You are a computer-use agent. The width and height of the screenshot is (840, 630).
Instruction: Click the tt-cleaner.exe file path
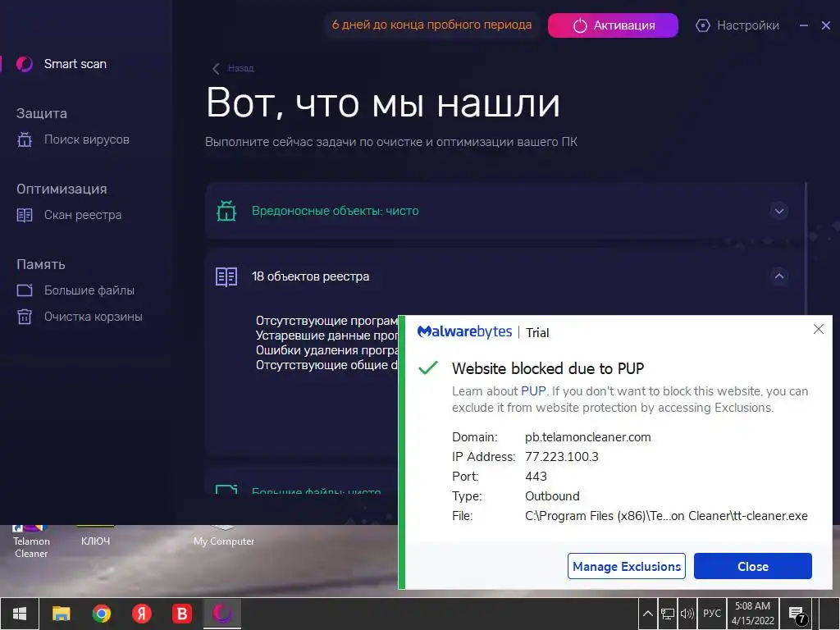pyautogui.click(x=666, y=516)
